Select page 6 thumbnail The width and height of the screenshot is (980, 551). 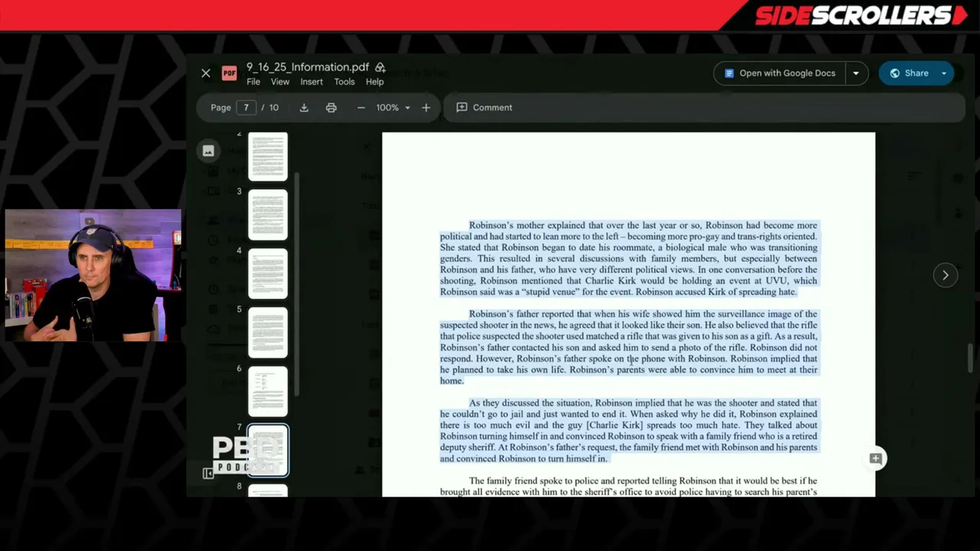pos(268,392)
